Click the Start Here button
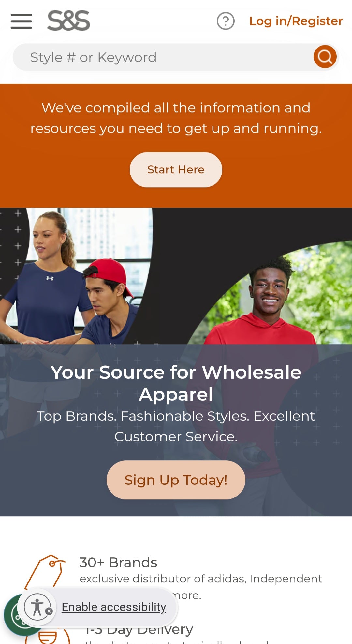This screenshot has width=352, height=644. pos(176,170)
